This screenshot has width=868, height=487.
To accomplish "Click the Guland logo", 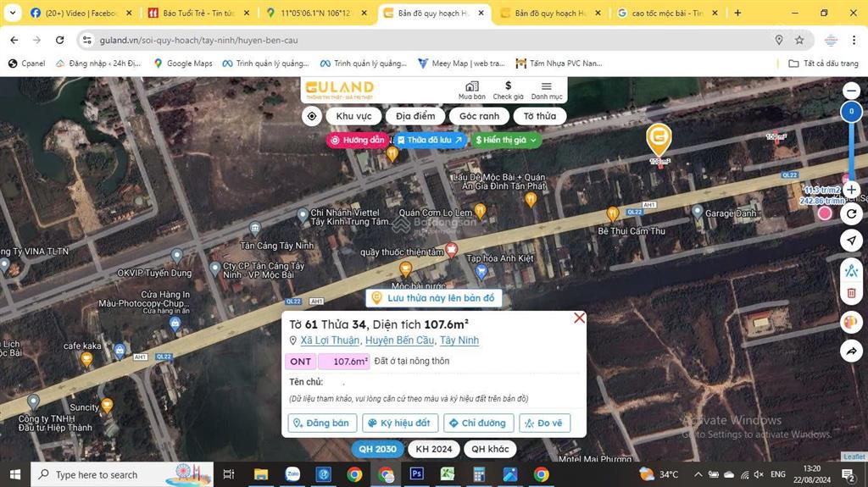I will coord(340,89).
